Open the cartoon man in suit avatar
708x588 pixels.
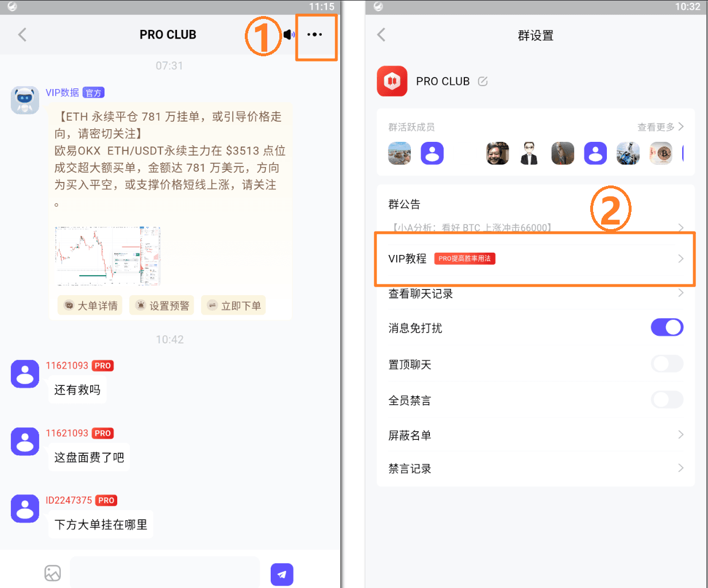tap(530, 153)
